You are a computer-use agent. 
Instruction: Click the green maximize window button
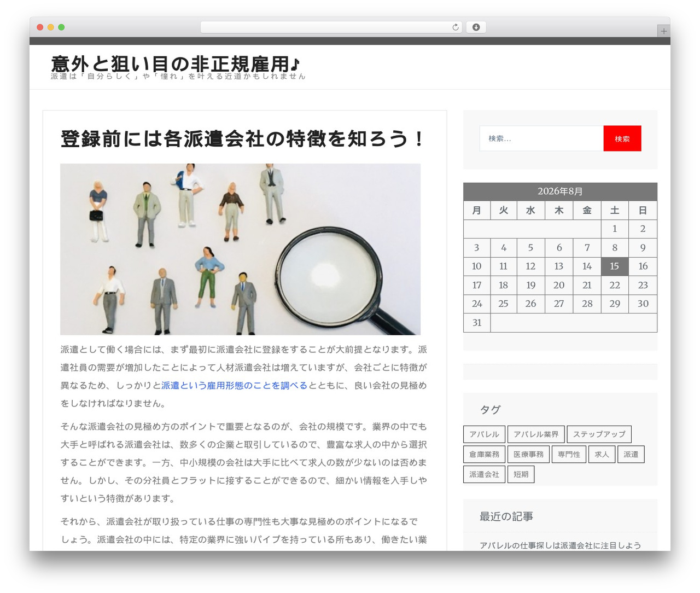[x=61, y=27]
